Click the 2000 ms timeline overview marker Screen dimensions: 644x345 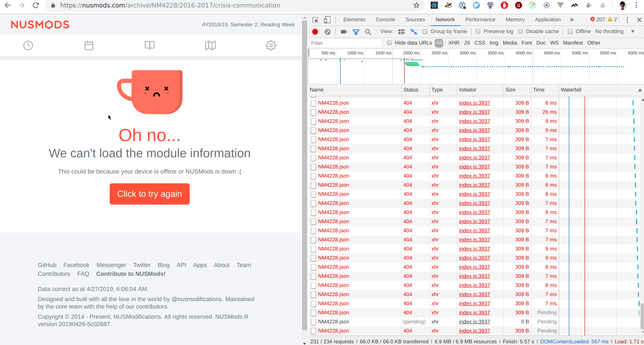point(411,53)
